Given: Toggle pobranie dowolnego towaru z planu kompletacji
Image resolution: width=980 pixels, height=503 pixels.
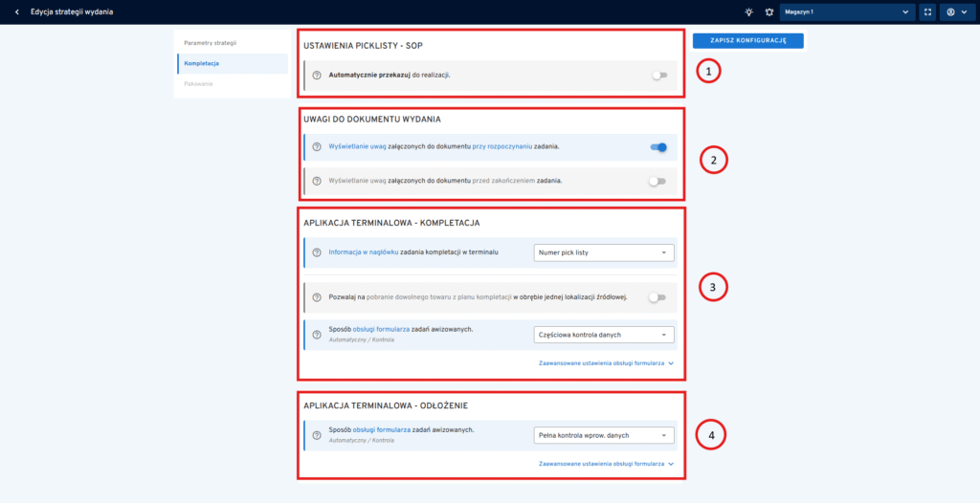Looking at the screenshot, I should tap(657, 297).
